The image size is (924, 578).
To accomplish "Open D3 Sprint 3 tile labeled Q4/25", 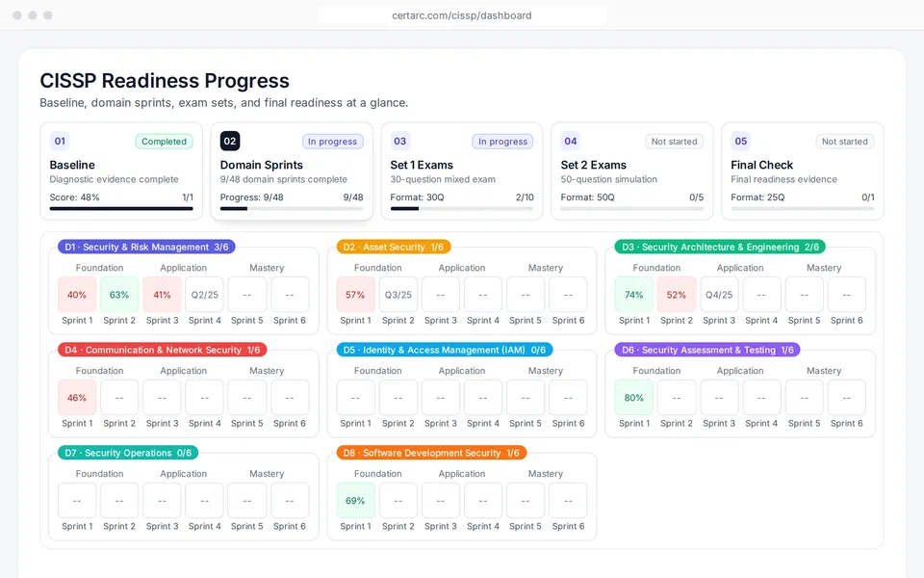I will tap(719, 295).
